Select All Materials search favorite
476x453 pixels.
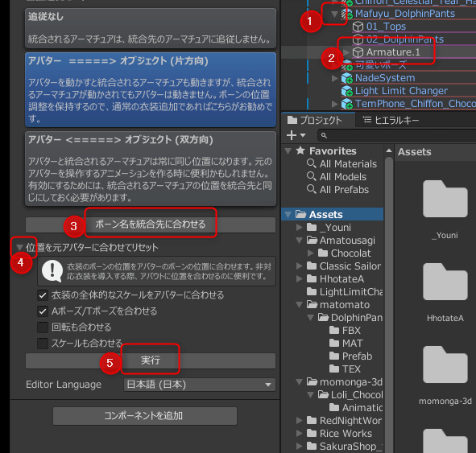(x=341, y=163)
